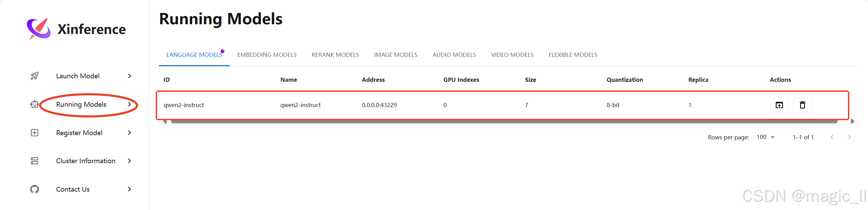This screenshot has height=210, width=868.
Task: Click the Running Models page heading
Action: 220,19
